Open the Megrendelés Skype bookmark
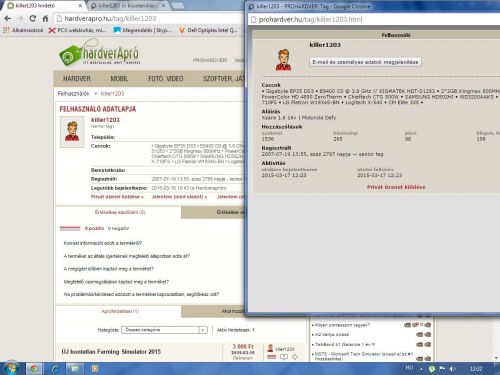The image size is (500, 375). click(x=143, y=30)
